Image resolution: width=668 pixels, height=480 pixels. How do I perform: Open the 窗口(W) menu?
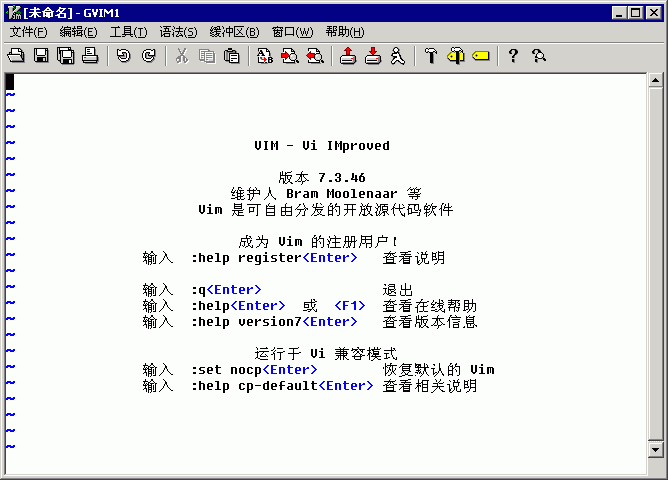click(293, 32)
